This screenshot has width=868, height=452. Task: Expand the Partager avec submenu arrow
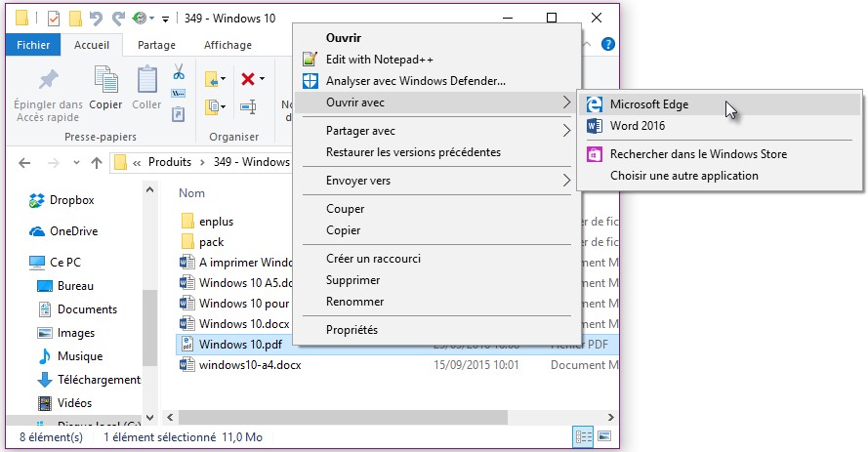566,131
